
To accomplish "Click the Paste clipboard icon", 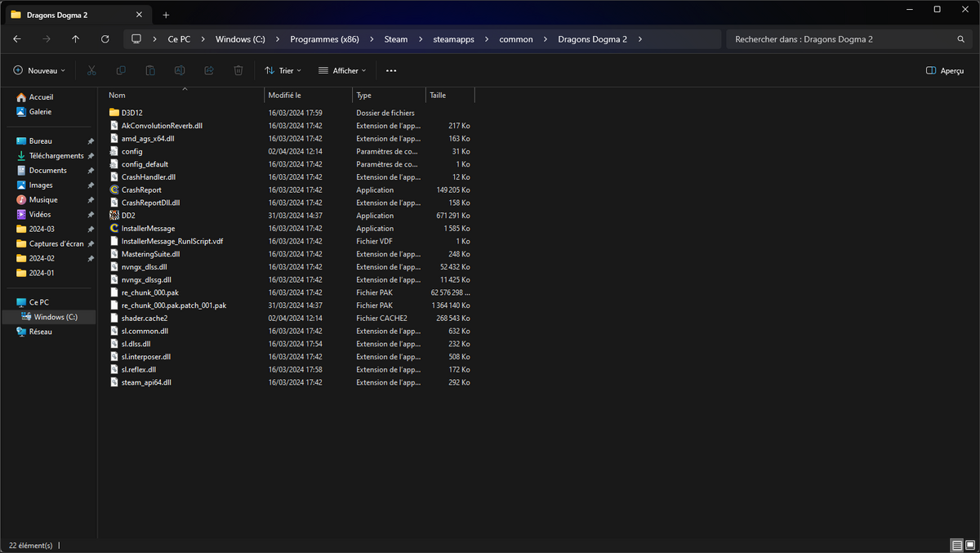I will [150, 71].
